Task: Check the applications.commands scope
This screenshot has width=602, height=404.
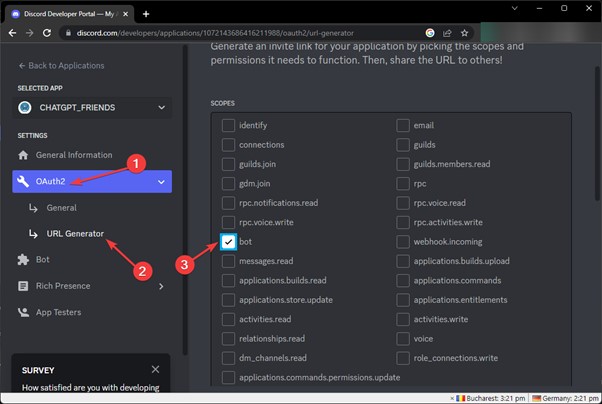Action: coord(403,281)
